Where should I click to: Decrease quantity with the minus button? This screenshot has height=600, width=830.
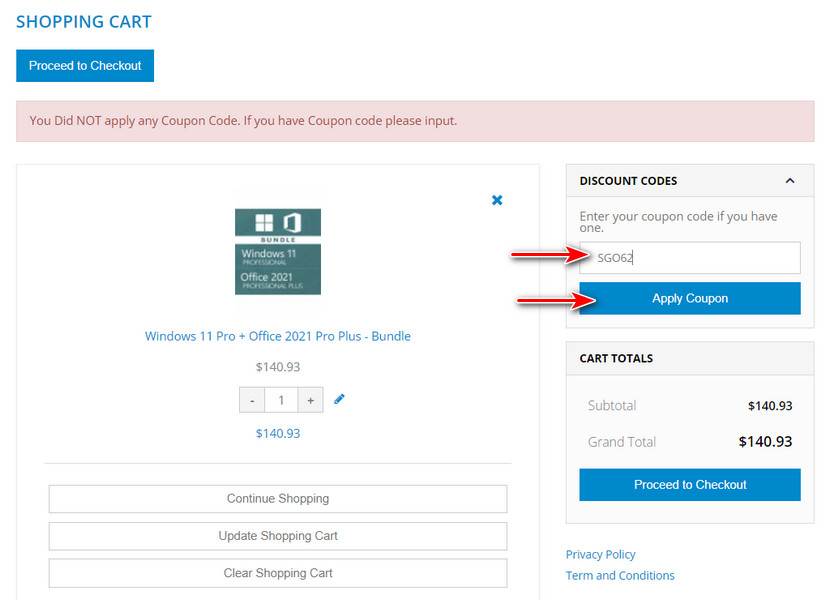[x=252, y=400]
